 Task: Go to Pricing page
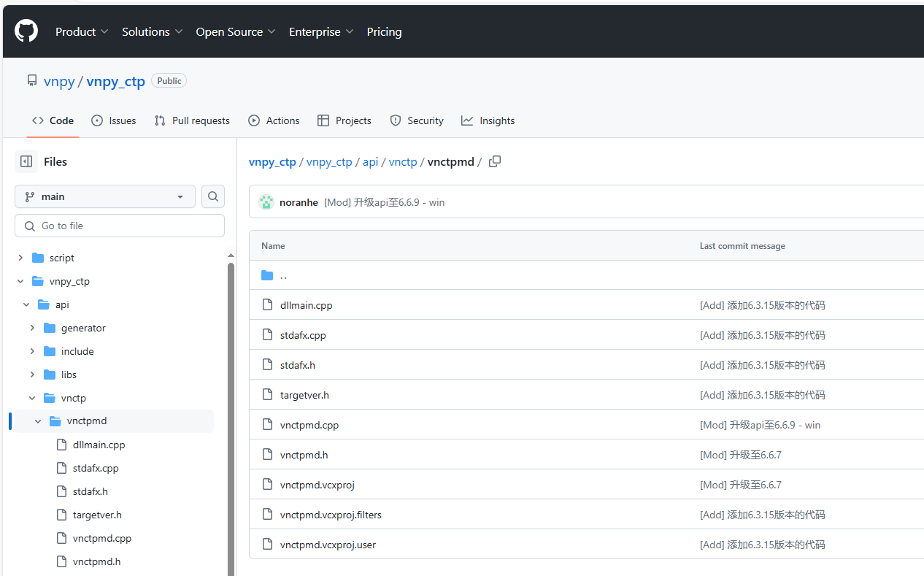pyautogui.click(x=384, y=31)
